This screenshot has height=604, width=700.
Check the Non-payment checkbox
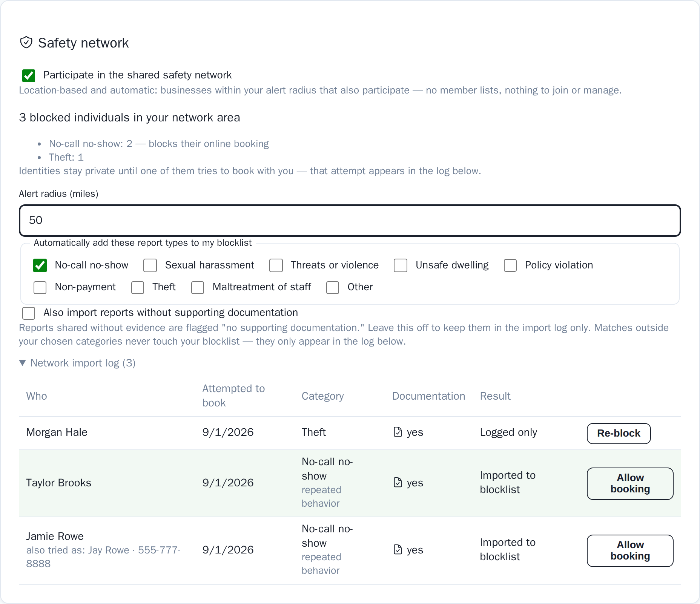[40, 288]
